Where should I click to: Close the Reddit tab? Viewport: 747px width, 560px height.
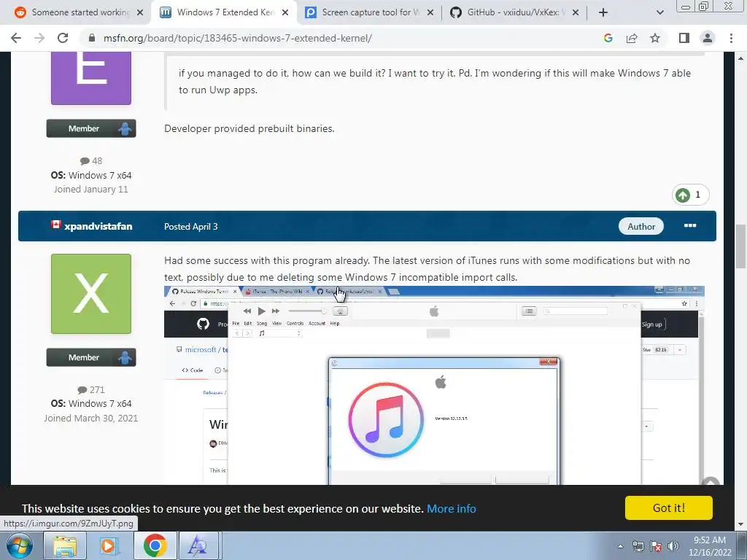pos(140,12)
